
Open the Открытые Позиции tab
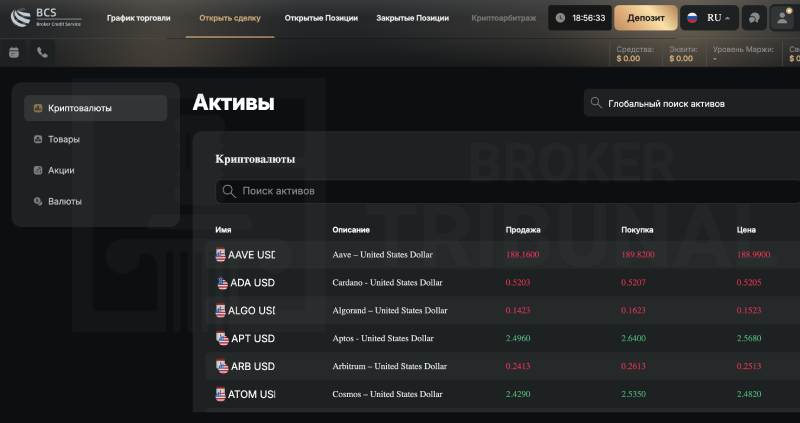click(321, 18)
